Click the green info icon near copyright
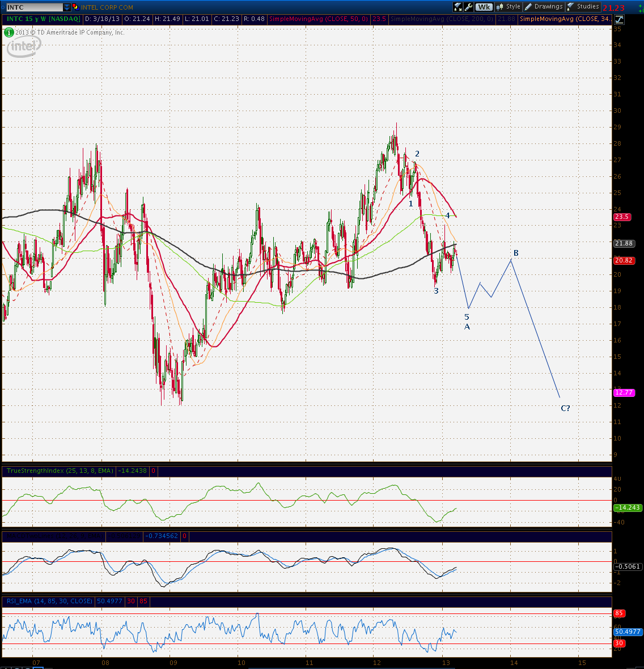 click(x=9, y=32)
